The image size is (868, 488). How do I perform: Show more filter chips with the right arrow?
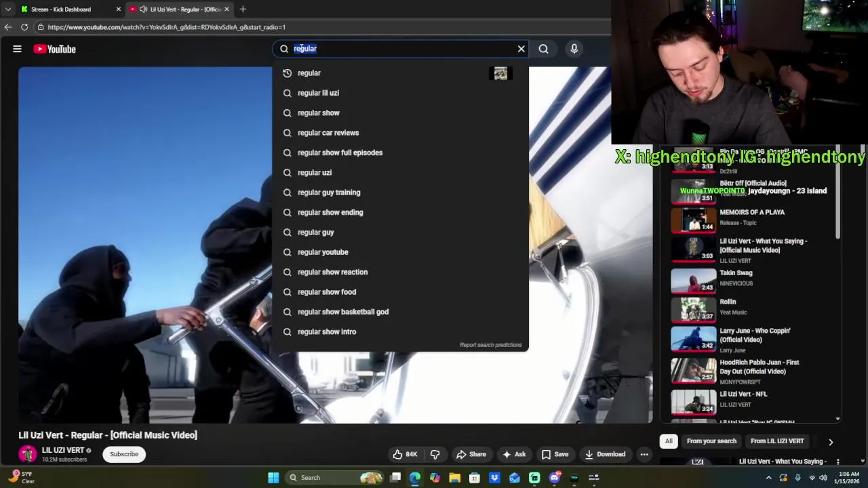[831, 442]
